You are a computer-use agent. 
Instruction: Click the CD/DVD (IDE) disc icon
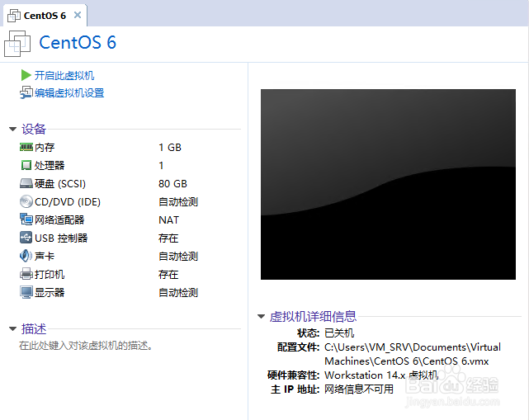26,201
